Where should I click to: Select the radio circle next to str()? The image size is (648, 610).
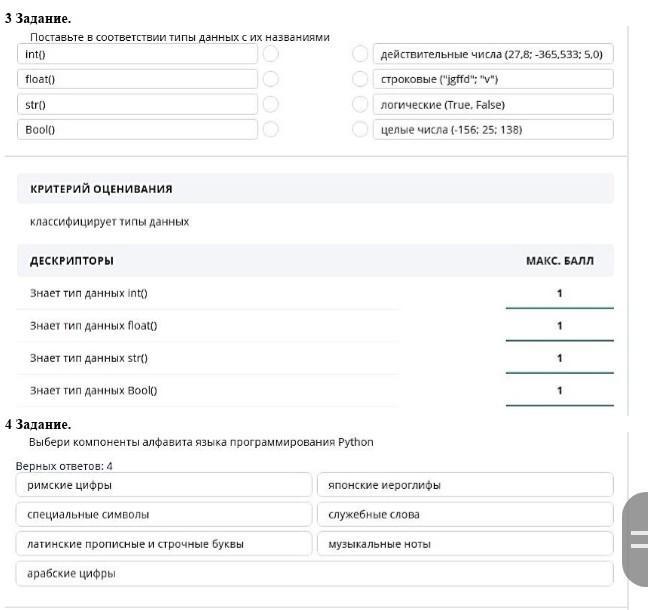pos(271,104)
